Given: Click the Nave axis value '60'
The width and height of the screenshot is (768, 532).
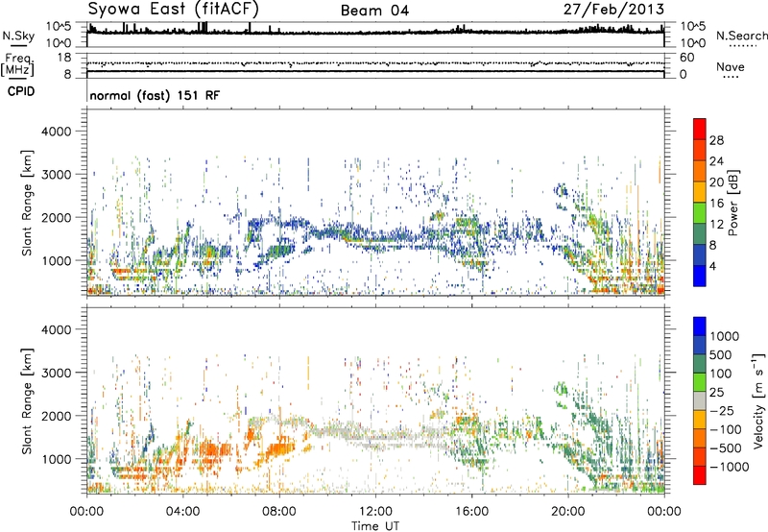Looking at the screenshot, I should tap(686, 58).
